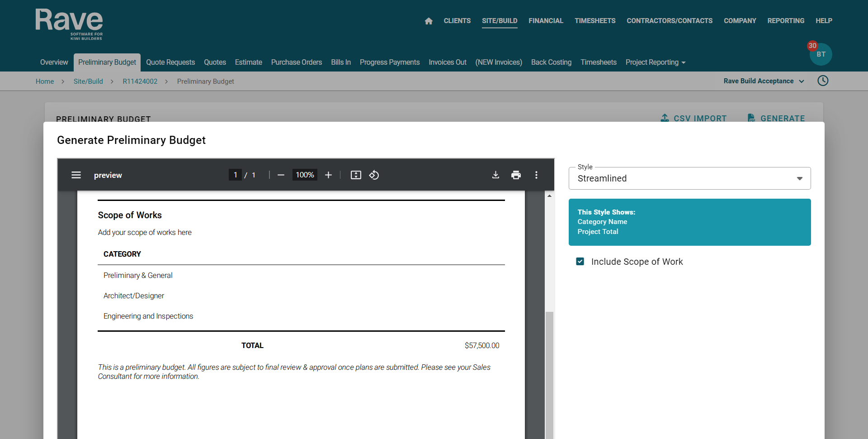This screenshot has height=439, width=868.
Task: Click the 100% zoom level field
Action: tap(305, 175)
